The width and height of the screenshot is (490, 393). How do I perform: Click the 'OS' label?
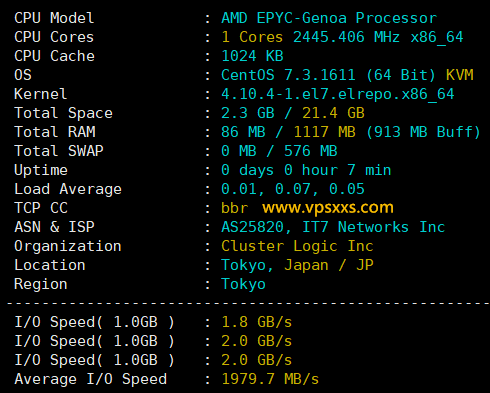pyautogui.click(x=23, y=75)
